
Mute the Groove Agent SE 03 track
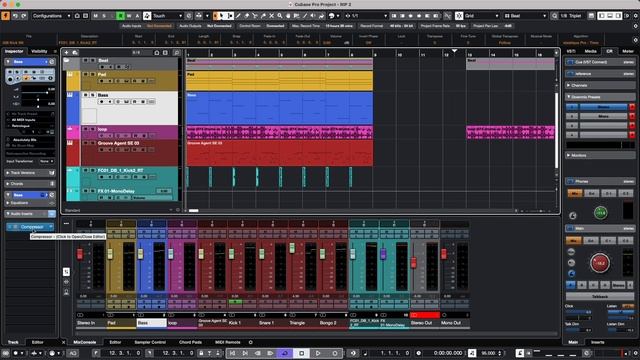pyautogui.click(x=86, y=143)
